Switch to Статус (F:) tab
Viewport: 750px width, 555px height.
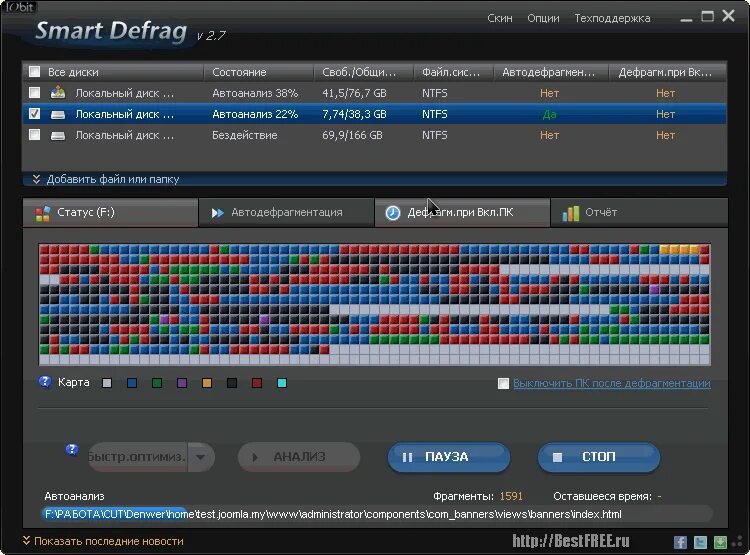click(x=110, y=212)
